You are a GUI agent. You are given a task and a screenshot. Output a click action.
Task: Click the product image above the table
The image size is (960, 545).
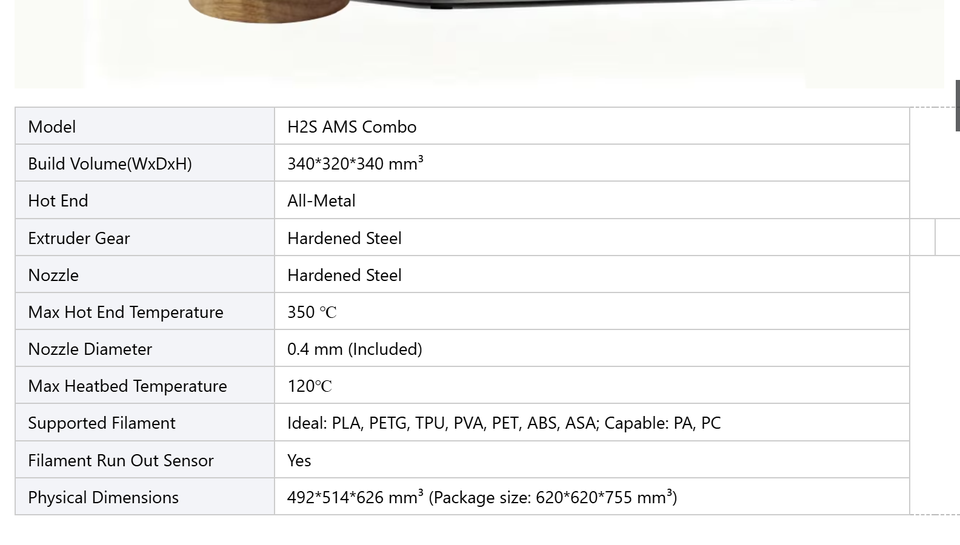click(x=478, y=42)
